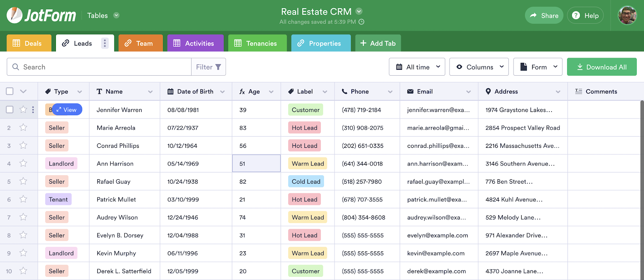
Task: Star the Marie Arreola row
Action: [x=23, y=127]
